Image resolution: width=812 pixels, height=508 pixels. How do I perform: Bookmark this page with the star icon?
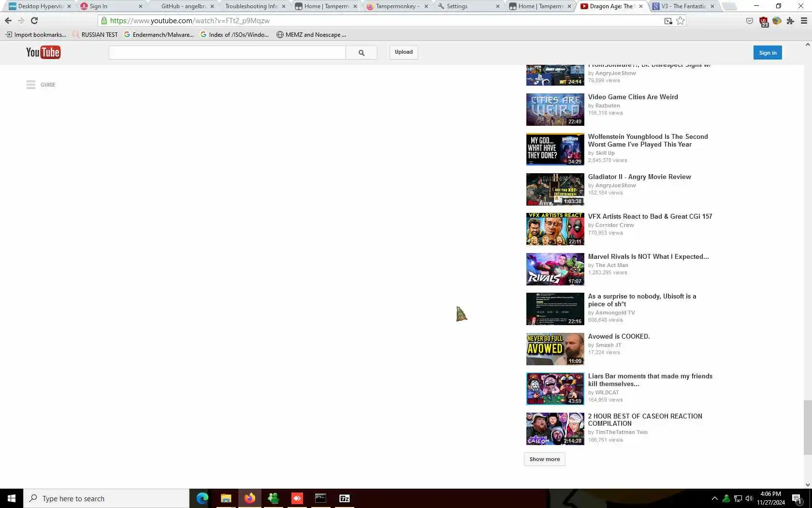tap(681, 21)
